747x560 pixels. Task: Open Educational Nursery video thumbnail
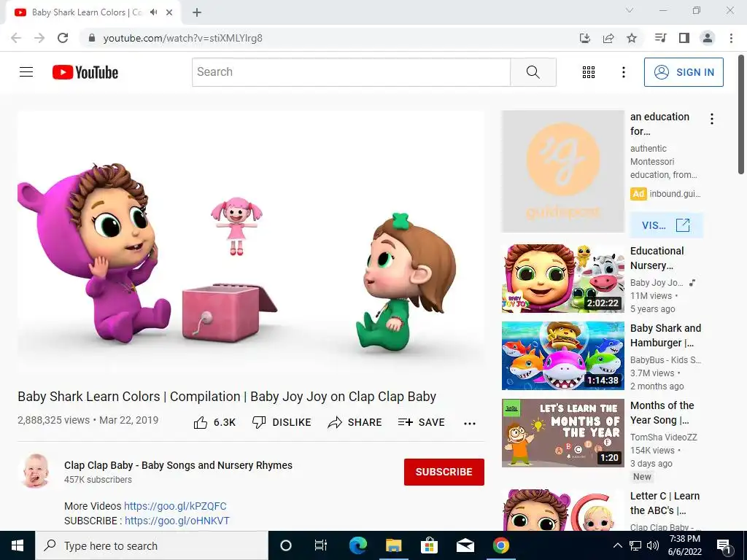click(x=562, y=279)
